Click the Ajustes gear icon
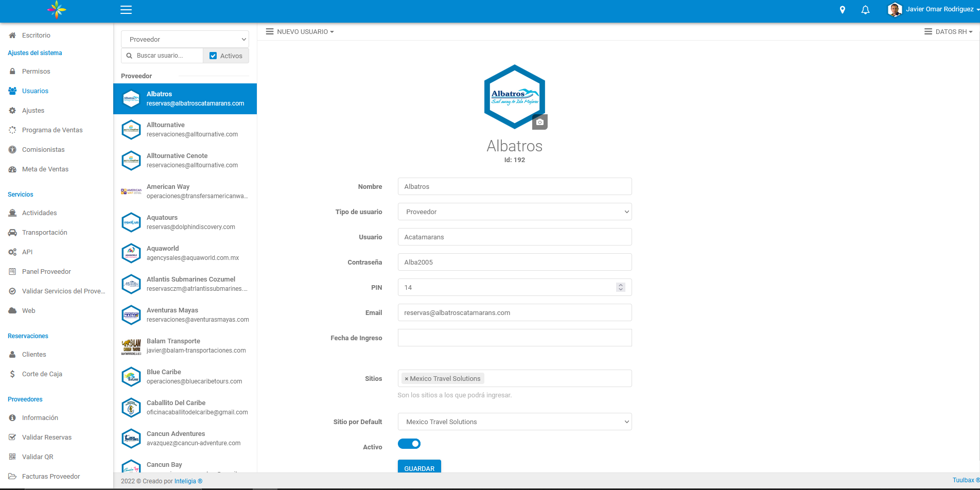Image resolution: width=980 pixels, height=490 pixels. (x=12, y=111)
